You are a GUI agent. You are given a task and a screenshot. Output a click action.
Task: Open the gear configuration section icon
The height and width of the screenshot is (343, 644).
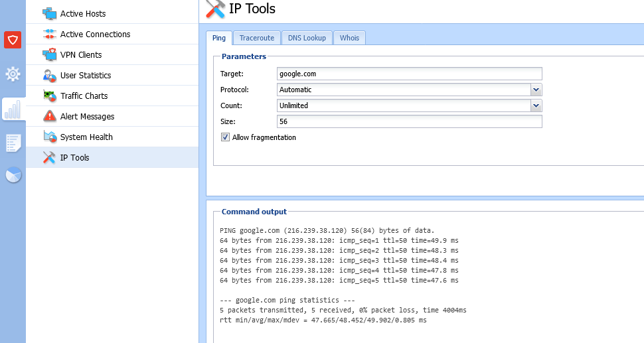coord(13,74)
